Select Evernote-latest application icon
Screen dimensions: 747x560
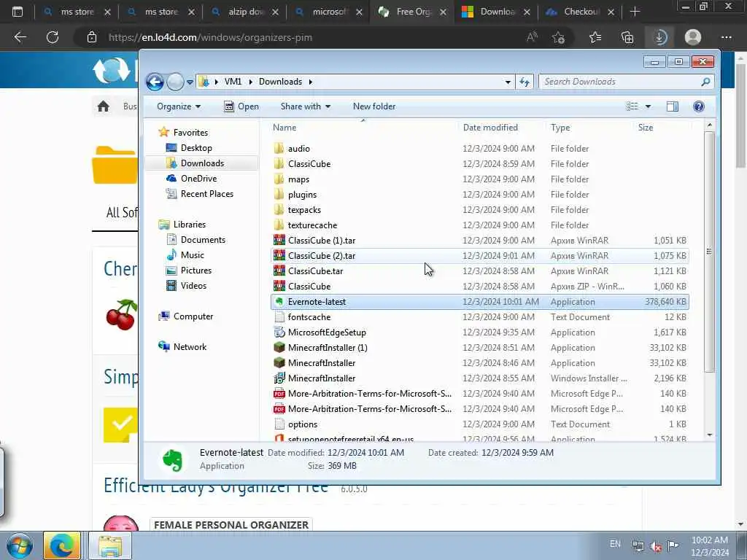pyautogui.click(x=279, y=301)
